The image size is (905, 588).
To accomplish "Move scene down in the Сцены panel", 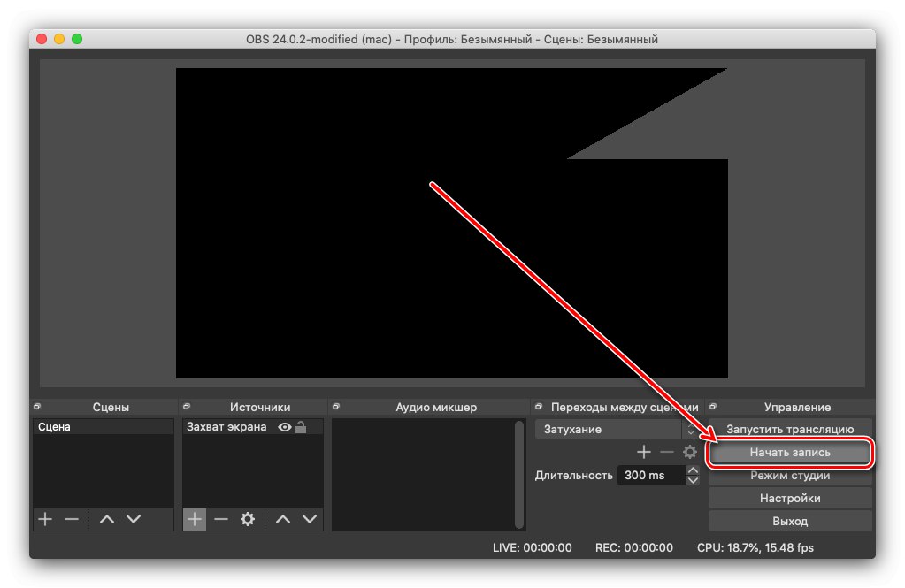I will coord(134,519).
